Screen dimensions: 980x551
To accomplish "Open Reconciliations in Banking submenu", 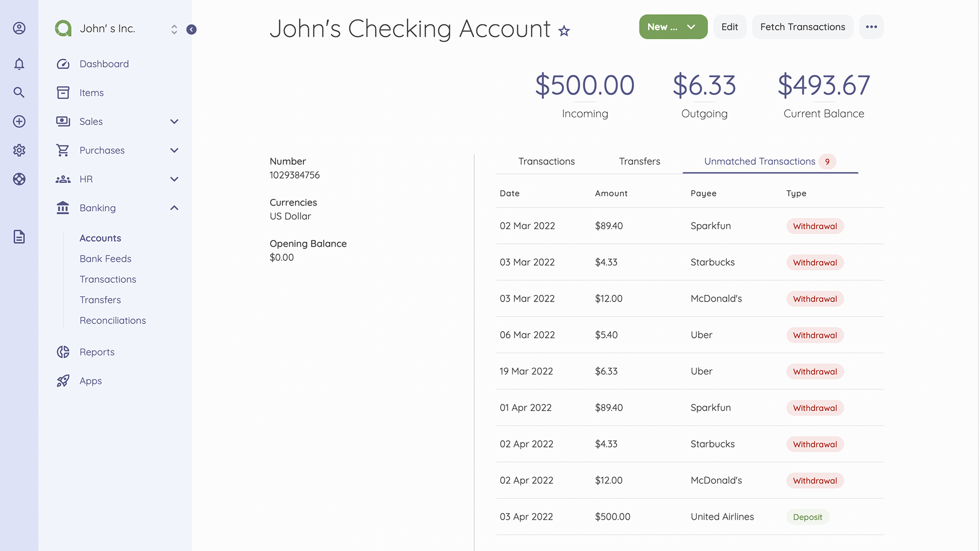I will pyautogui.click(x=112, y=320).
